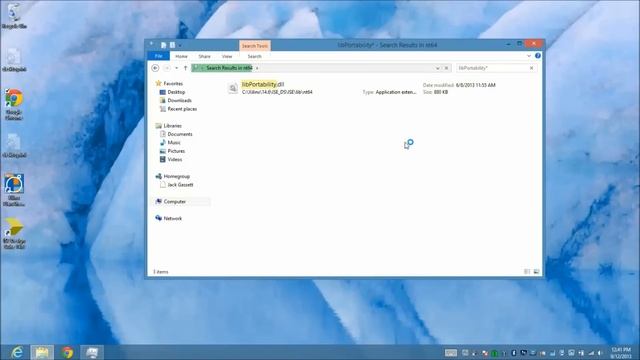The width and height of the screenshot is (640, 360).
Task: Select Network in navigation pane
Action: pyautogui.click(x=172, y=218)
